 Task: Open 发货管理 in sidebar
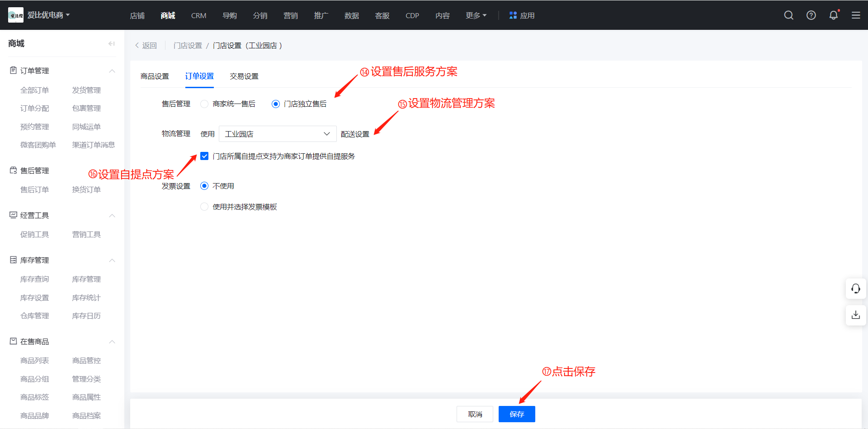(x=86, y=90)
